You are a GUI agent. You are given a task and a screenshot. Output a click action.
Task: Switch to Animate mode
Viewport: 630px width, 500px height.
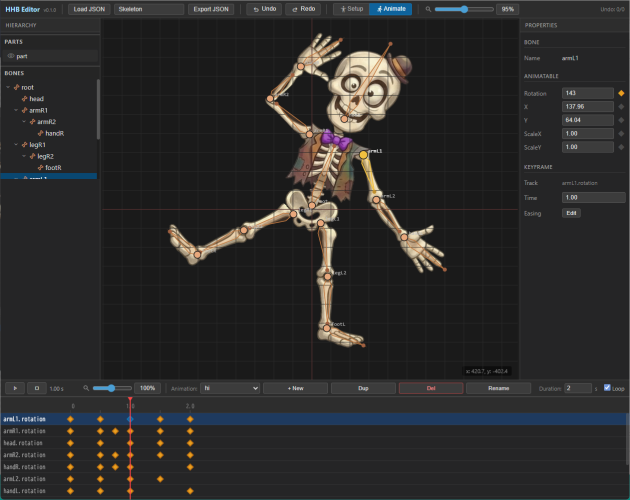[390, 8]
